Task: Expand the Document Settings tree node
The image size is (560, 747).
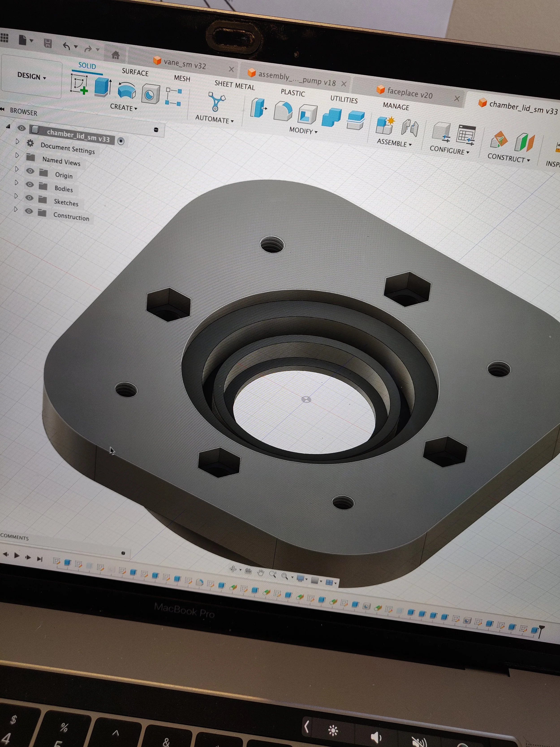Action: click(x=17, y=141)
